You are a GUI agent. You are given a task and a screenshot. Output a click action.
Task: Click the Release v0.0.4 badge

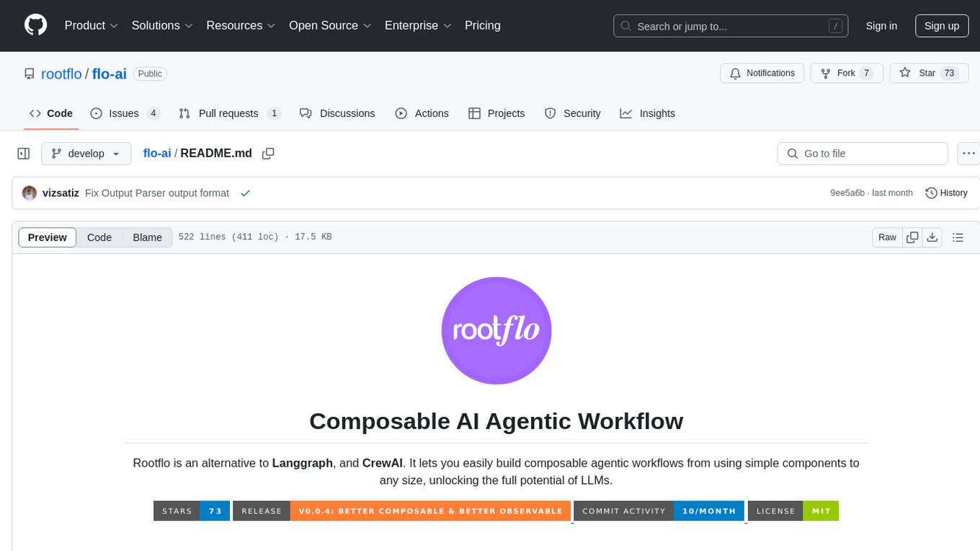(x=402, y=511)
